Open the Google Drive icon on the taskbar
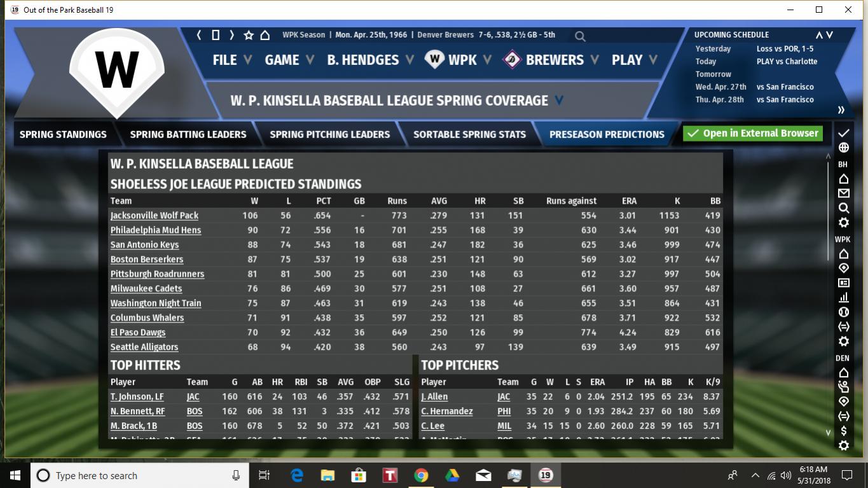Viewport: 868px width, 488px height. 452,475
